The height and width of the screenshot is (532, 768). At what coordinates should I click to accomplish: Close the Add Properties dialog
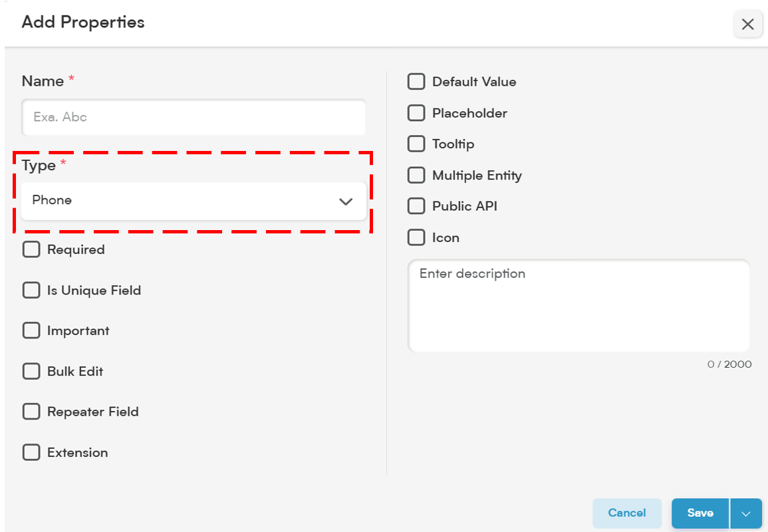747,24
